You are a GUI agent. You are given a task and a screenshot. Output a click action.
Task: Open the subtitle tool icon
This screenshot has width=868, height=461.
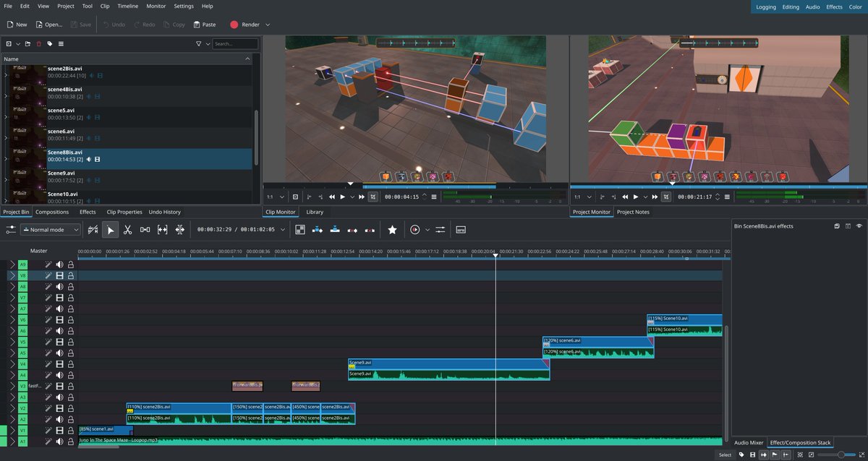[x=460, y=230]
